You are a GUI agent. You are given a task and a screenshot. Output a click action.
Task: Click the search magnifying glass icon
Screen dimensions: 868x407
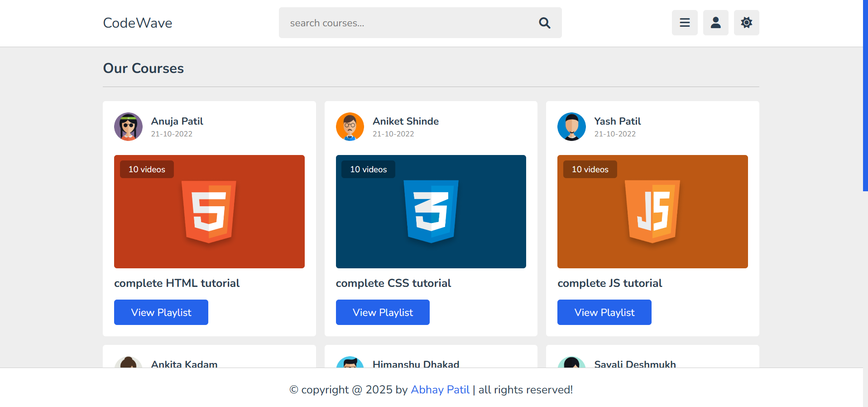tap(544, 23)
